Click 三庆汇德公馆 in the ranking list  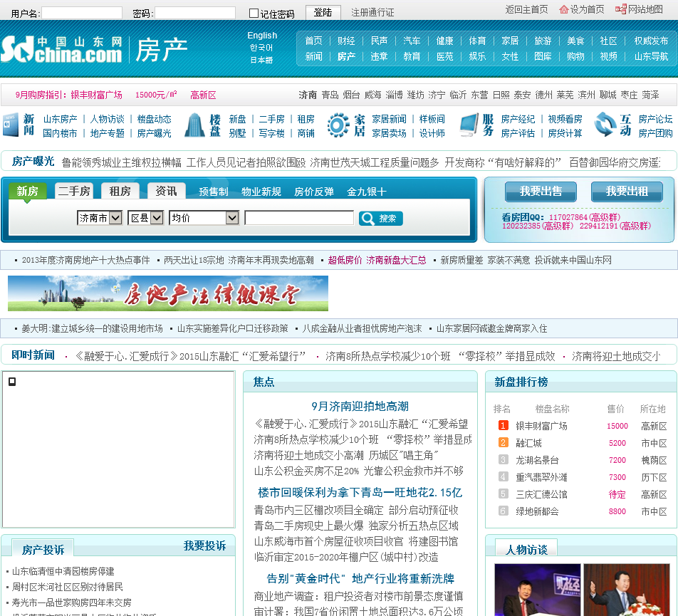[x=541, y=494]
